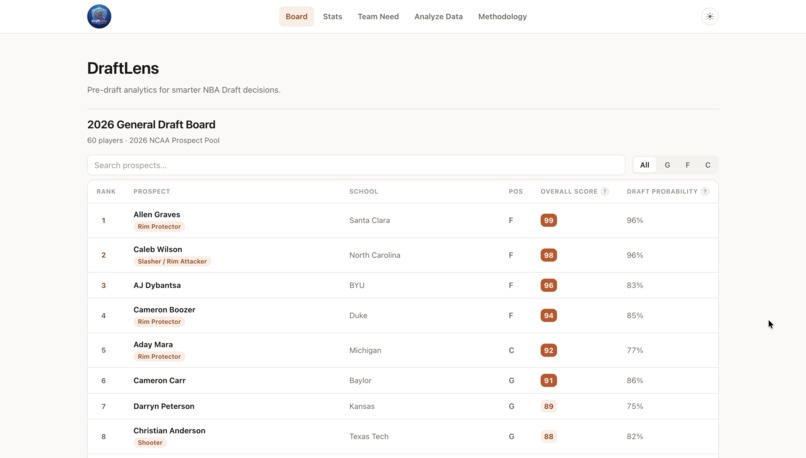Click the Pos column header

pyautogui.click(x=516, y=191)
